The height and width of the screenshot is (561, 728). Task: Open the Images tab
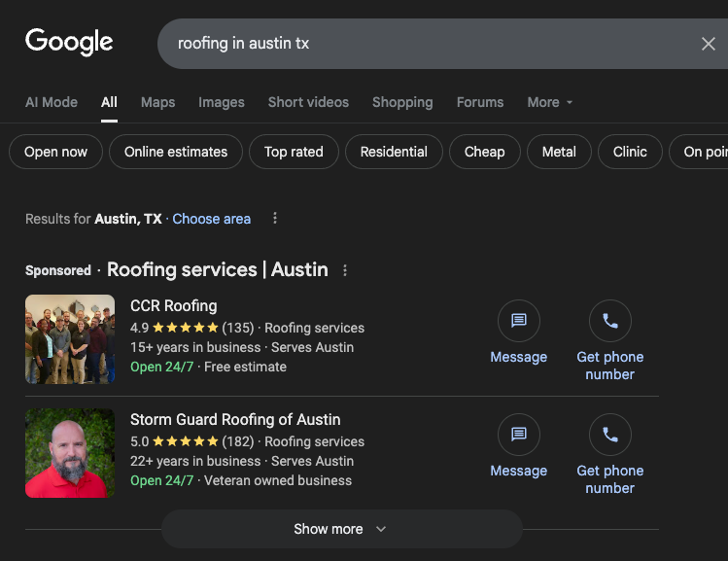(222, 102)
